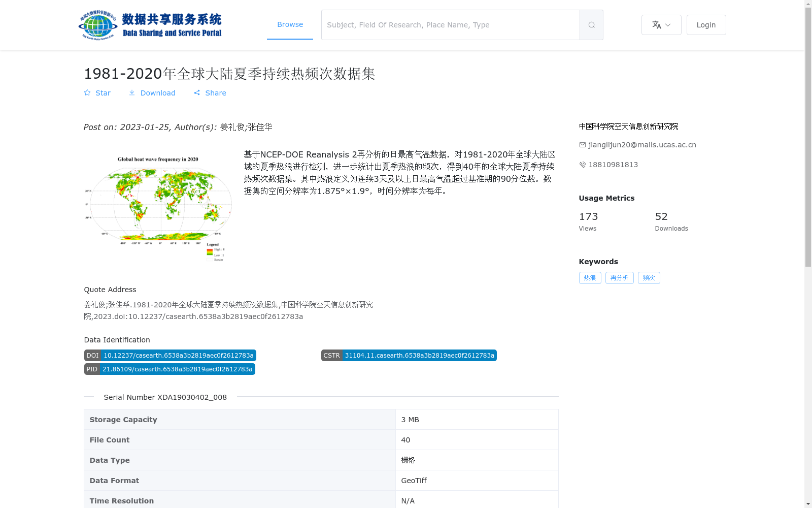Select the 再分析 keyword tag
Viewport: 812px width, 508px height.
coord(619,278)
